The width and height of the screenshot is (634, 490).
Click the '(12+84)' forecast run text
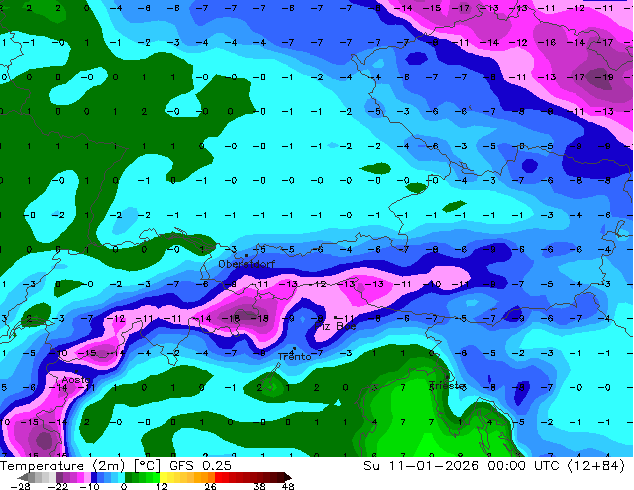pyautogui.click(x=596, y=466)
